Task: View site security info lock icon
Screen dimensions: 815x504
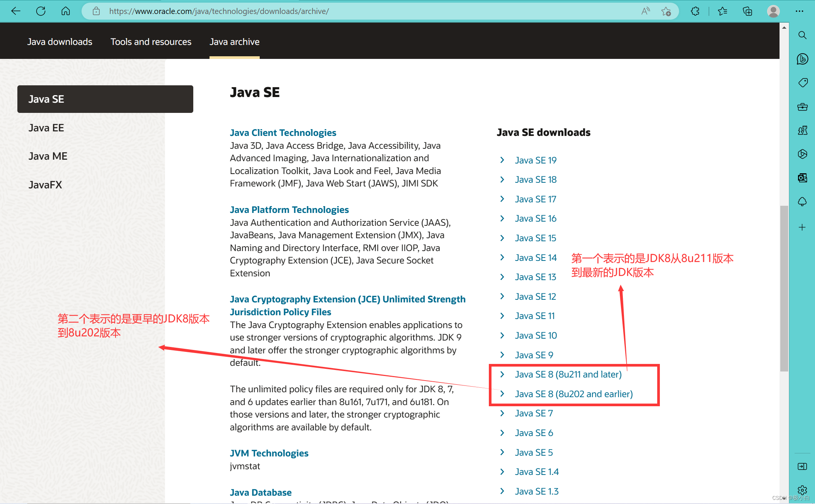Action: [x=96, y=11]
